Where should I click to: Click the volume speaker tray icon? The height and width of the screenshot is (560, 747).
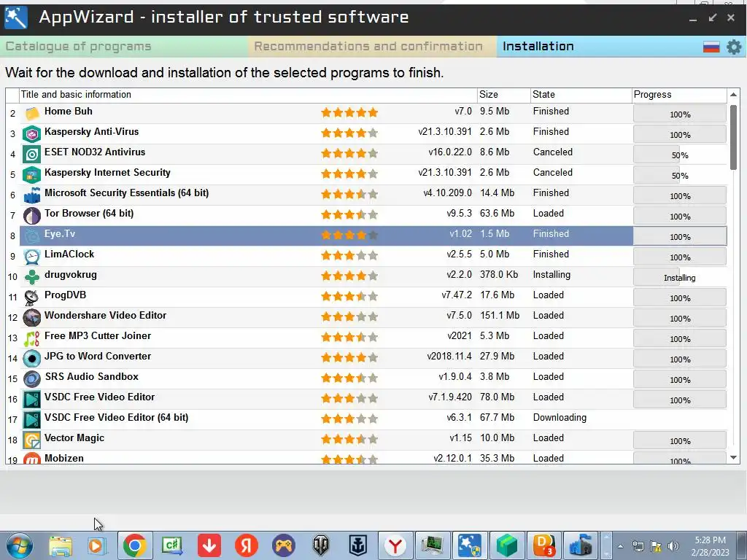click(673, 546)
